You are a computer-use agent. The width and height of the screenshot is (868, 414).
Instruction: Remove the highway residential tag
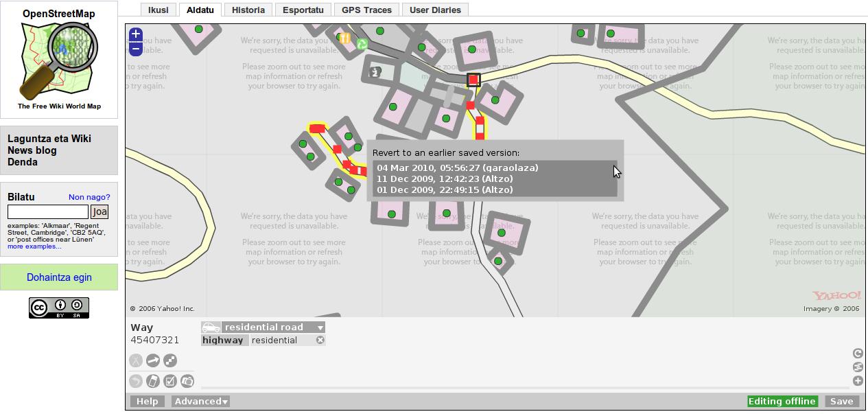pos(320,341)
